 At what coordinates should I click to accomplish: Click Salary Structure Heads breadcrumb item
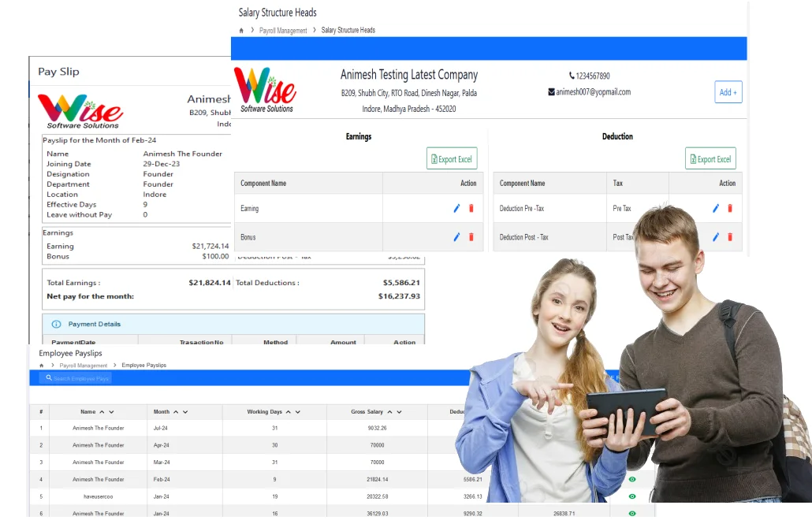348,30
